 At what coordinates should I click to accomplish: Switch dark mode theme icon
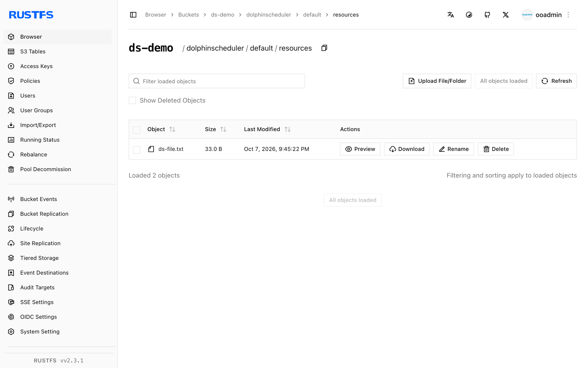(x=469, y=15)
